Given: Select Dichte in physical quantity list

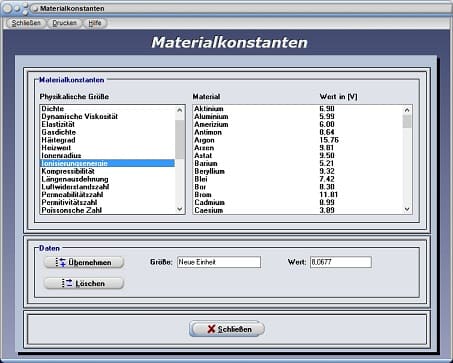Looking at the screenshot, I should (x=107, y=109).
